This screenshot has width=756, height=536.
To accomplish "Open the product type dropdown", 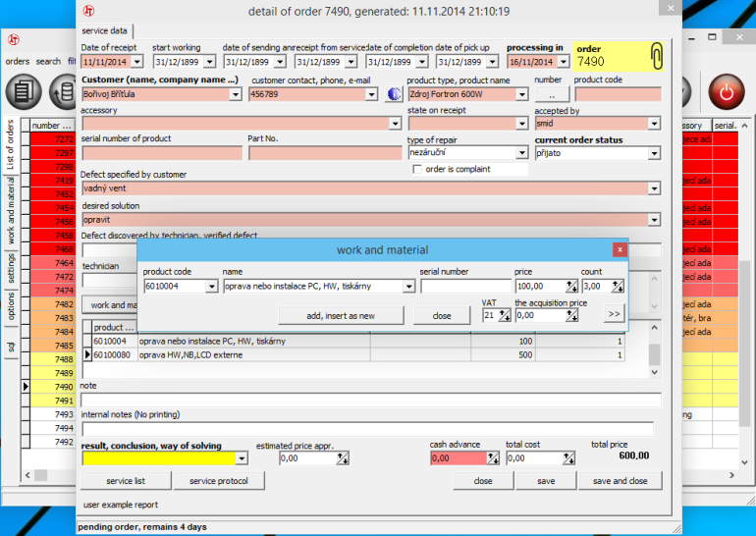I will [x=522, y=94].
